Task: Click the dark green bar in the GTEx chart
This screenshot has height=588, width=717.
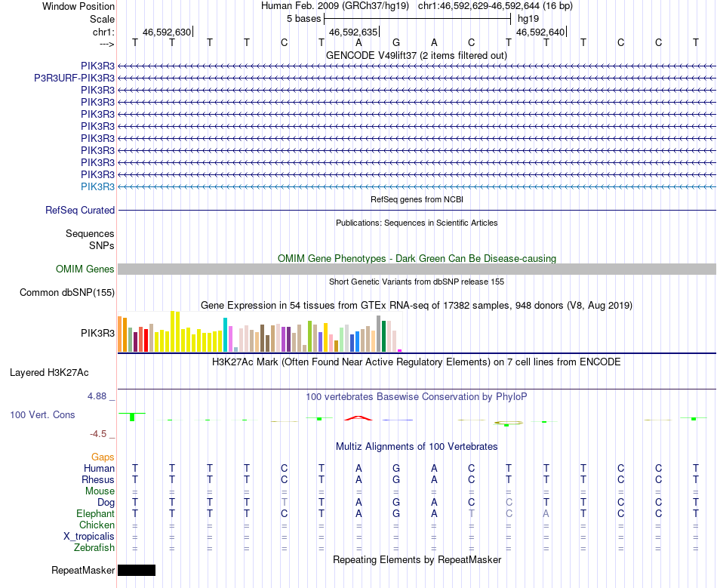Action: [384, 336]
